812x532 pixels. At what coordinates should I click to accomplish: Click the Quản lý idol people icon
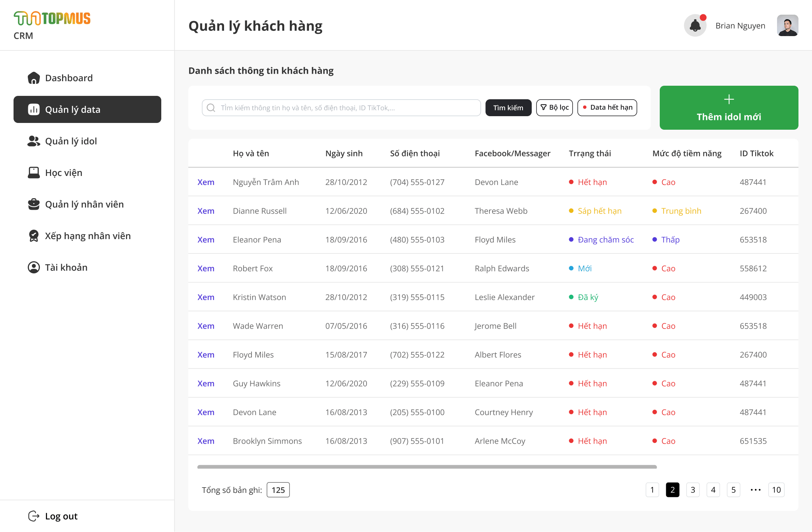click(34, 141)
